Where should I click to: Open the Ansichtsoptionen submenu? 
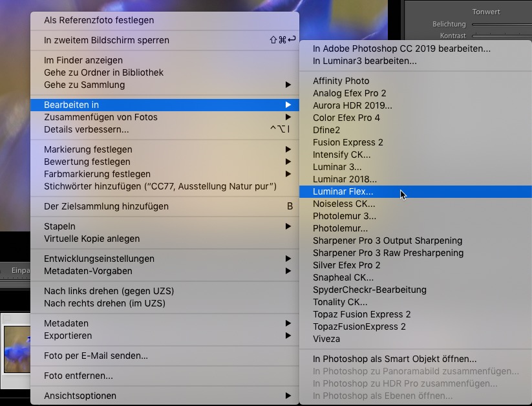pyautogui.click(x=80, y=396)
